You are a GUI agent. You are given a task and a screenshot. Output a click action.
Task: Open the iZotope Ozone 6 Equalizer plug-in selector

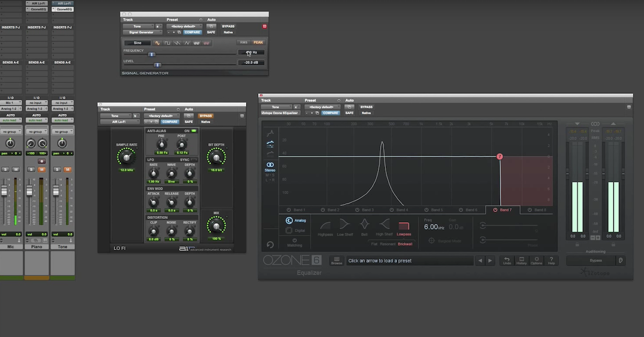tap(281, 113)
